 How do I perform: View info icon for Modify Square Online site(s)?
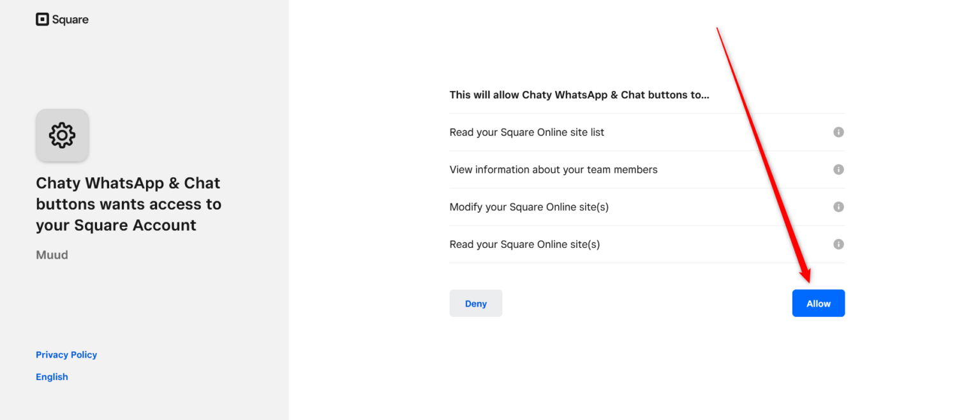point(838,206)
